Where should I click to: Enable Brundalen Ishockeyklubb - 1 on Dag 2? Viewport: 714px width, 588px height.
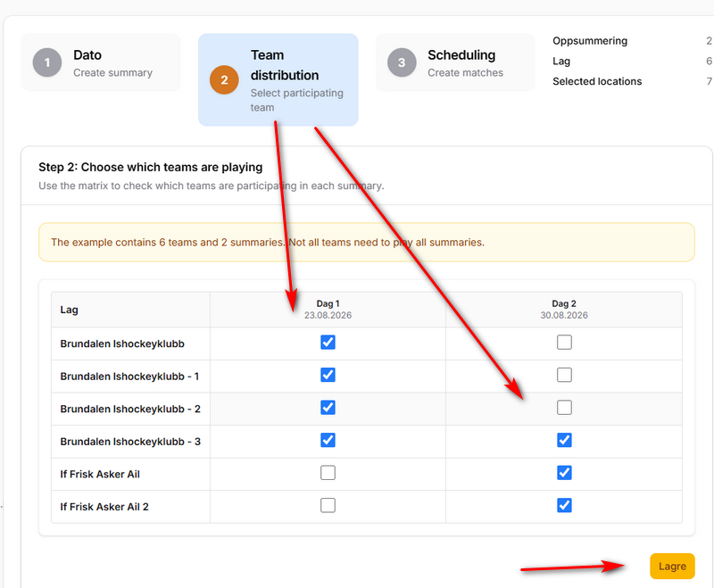click(564, 375)
